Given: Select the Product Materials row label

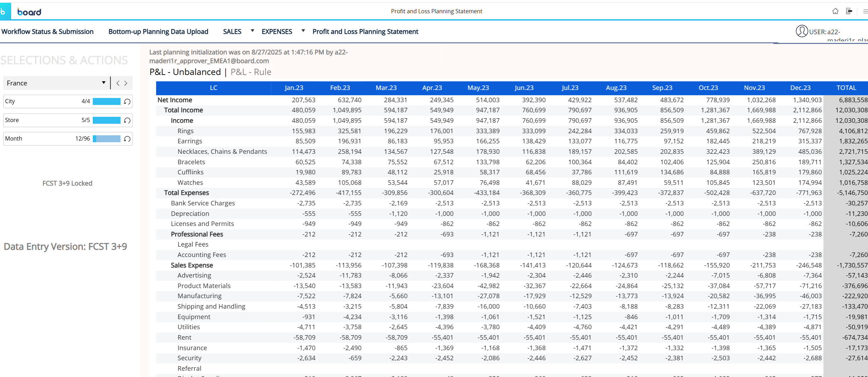Looking at the screenshot, I should (204, 286).
